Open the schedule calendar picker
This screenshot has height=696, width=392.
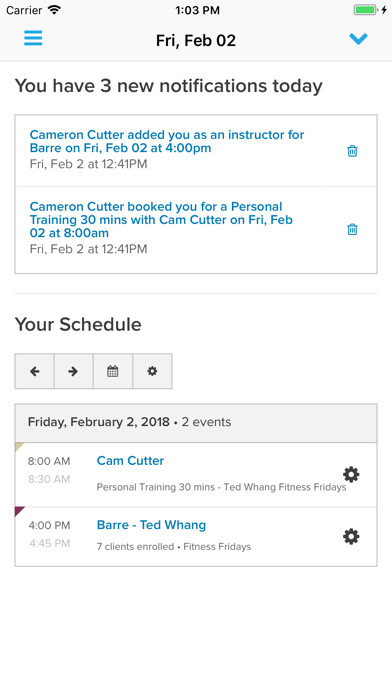click(x=113, y=371)
